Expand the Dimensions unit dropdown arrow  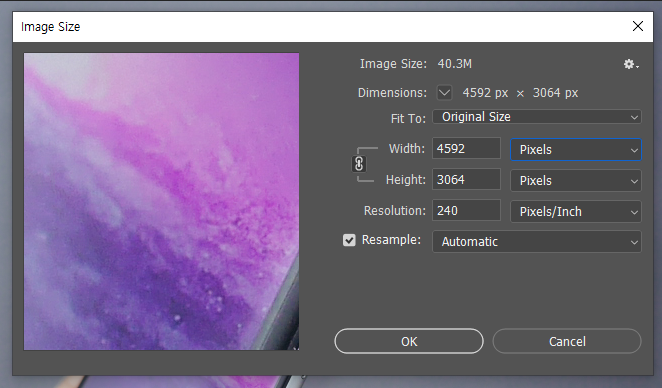(444, 92)
